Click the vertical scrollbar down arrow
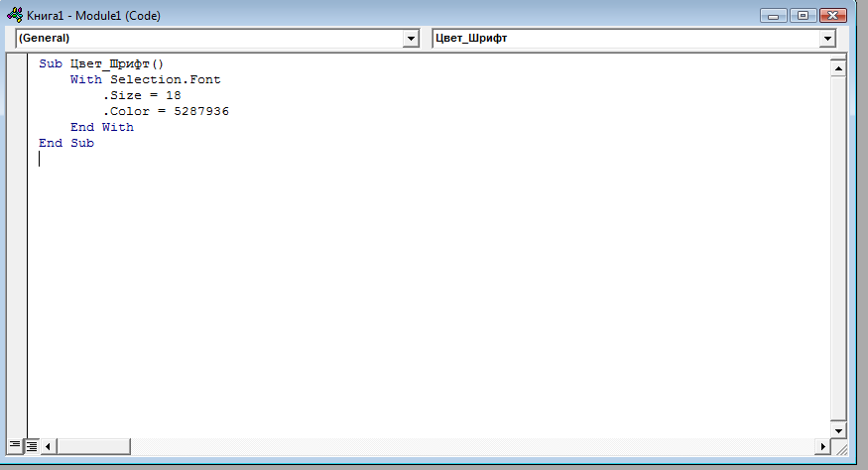Screen dimensions: 868x470 coord(838,430)
